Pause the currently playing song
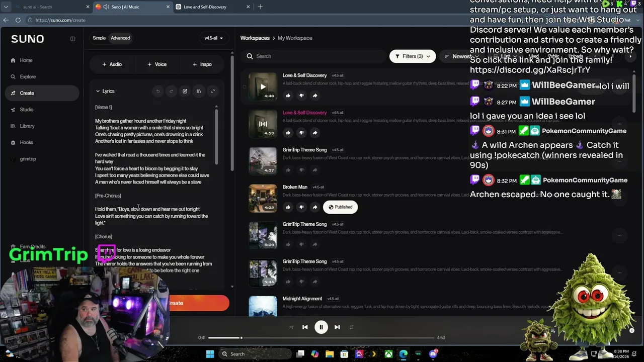 tap(321, 327)
